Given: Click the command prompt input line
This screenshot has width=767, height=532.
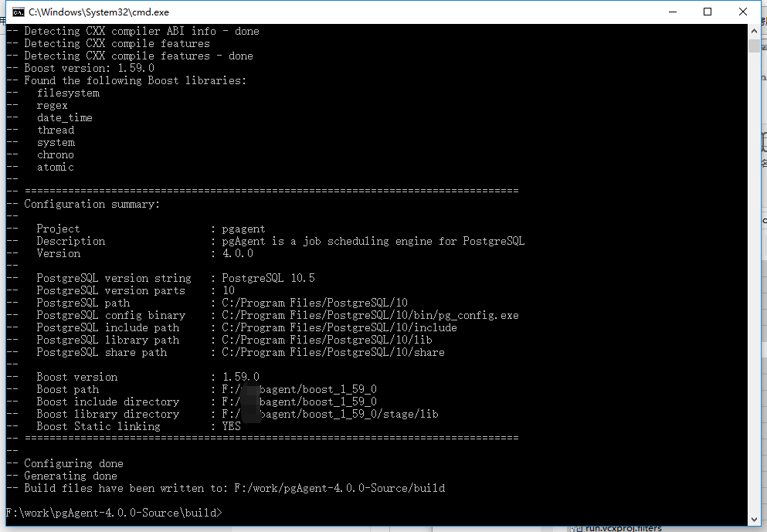Looking at the screenshot, I should pyautogui.click(x=114, y=513).
